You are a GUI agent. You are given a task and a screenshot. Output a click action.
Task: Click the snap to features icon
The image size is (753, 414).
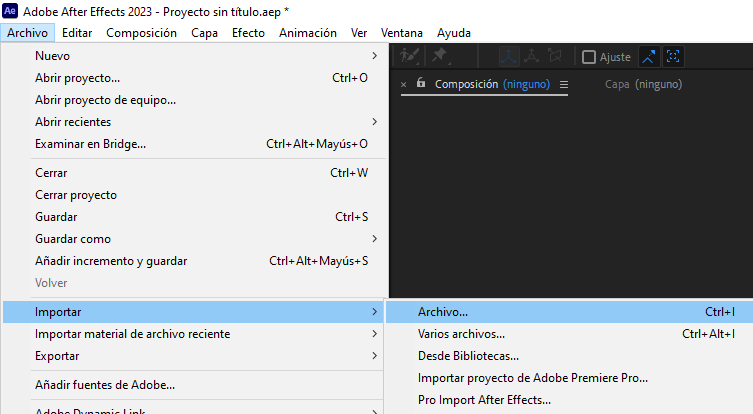coord(674,57)
